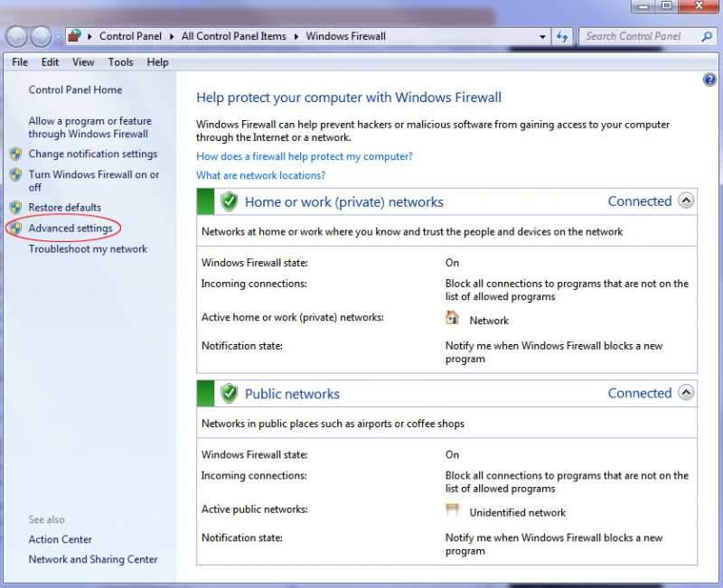Image resolution: width=723 pixels, height=588 pixels.
Task: Open the View menu
Action: [83, 62]
